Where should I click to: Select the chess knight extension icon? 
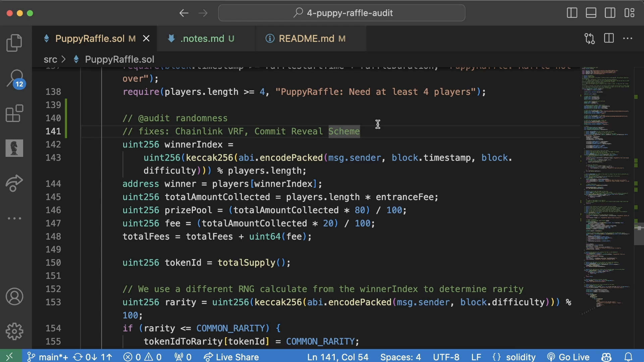point(14,148)
